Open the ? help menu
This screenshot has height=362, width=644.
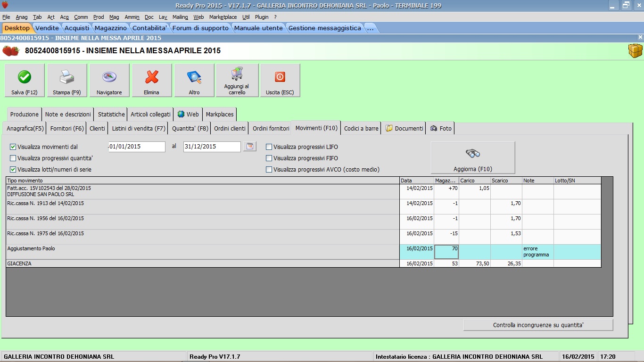coord(275,17)
